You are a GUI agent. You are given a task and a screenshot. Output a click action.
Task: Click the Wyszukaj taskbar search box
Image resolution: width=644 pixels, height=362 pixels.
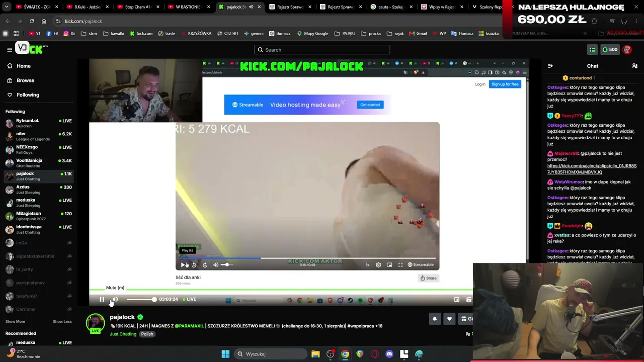pos(270,354)
